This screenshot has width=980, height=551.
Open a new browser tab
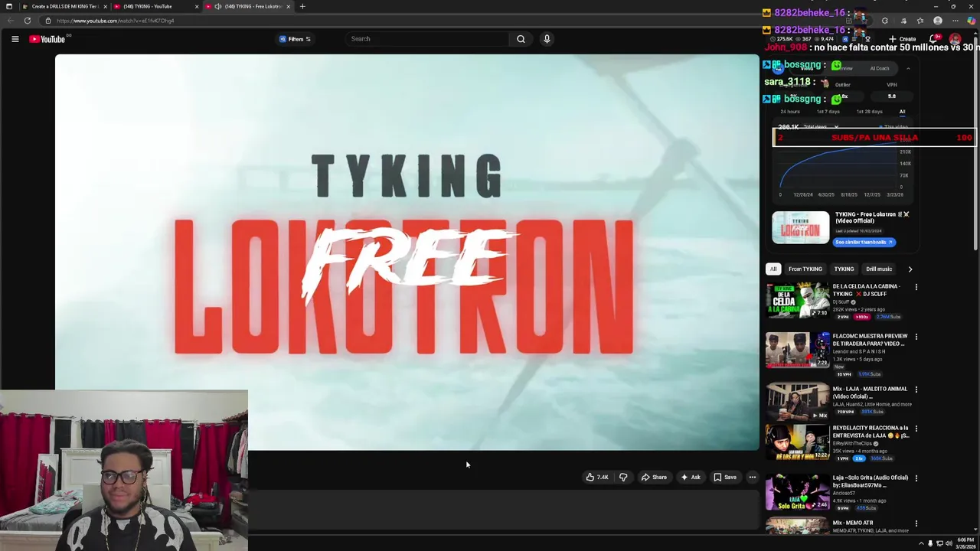pyautogui.click(x=302, y=6)
